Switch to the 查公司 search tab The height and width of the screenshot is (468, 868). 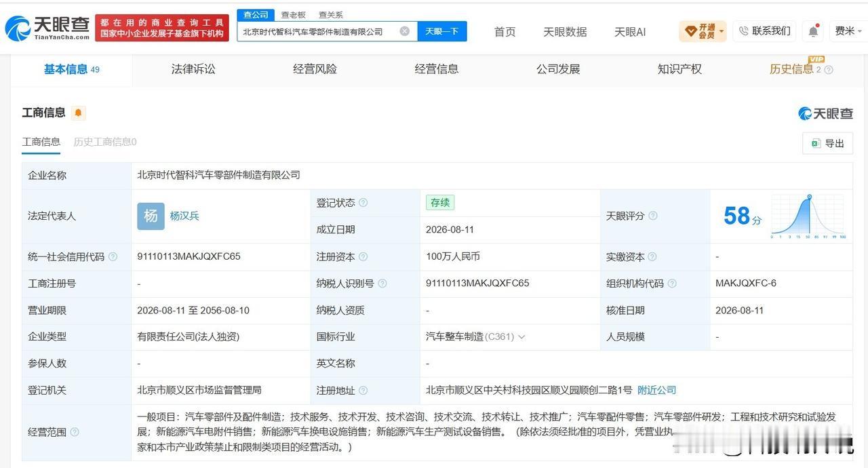(256, 14)
